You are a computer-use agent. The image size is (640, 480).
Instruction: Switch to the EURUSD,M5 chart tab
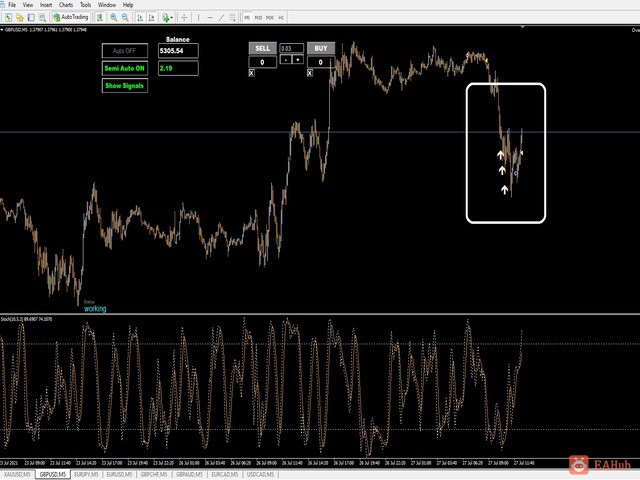click(x=120, y=474)
